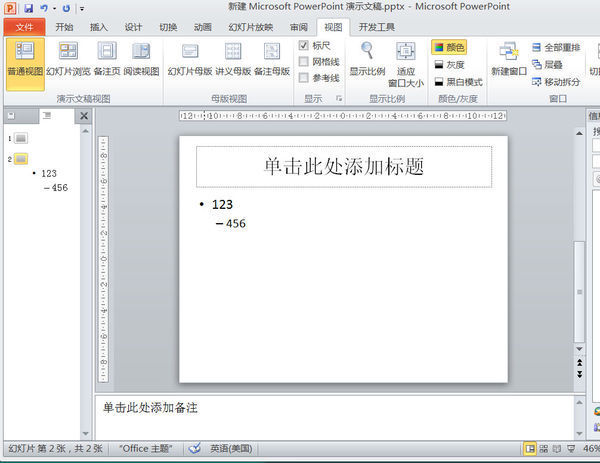Open the Undo history dropdown arrow
This screenshot has height=463, width=600.
pyautogui.click(x=54, y=8)
